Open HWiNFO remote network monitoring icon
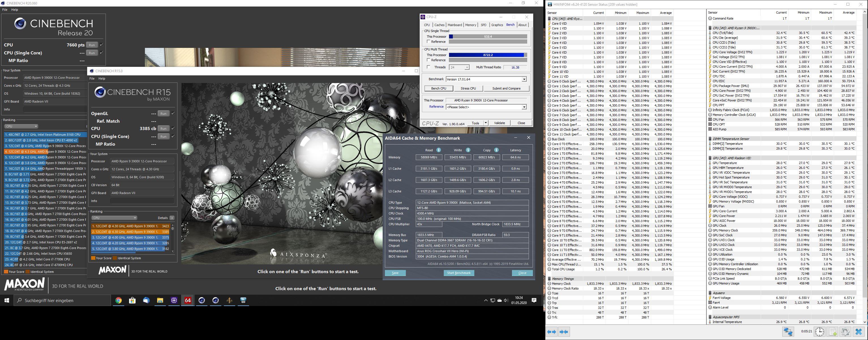 coord(788,331)
